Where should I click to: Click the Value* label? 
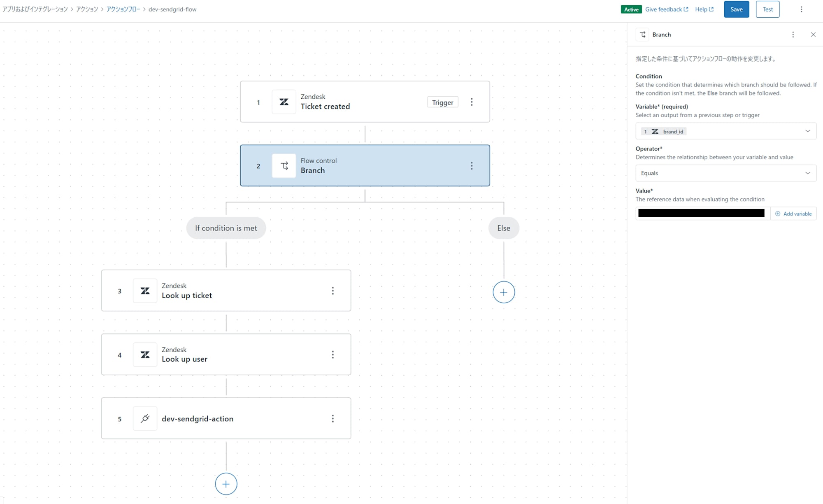[644, 191]
